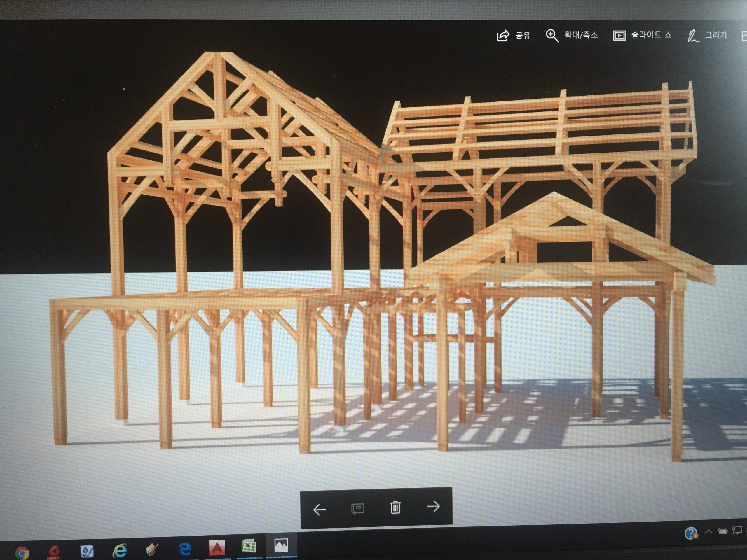The width and height of the screenshot is (747, 560).
Task: Open the 공유 share option
Action: [514, 36]
